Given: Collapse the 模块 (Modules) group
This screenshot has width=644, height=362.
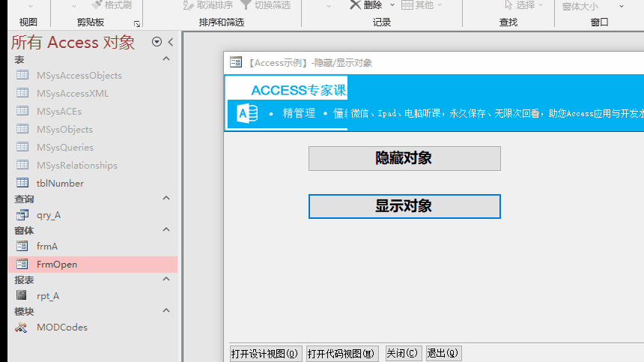Looking at the screenshot, I should (166, 310).
